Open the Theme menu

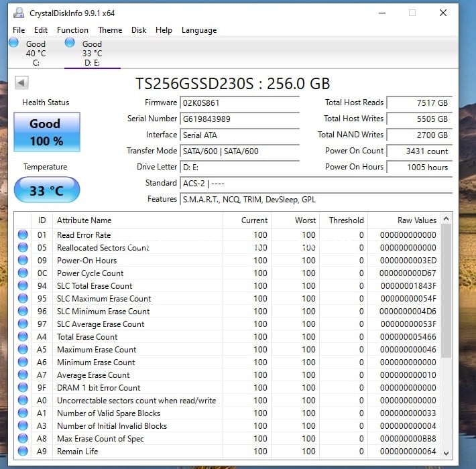[x=110, y=30]
